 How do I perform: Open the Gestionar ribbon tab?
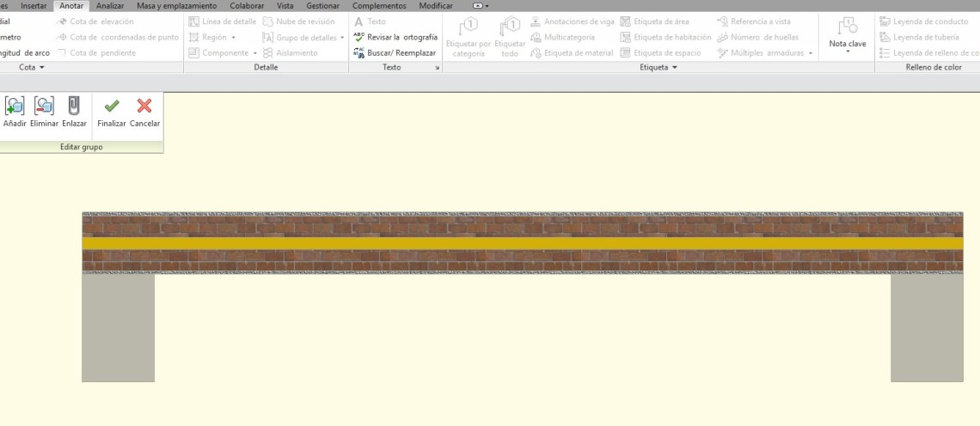click(323, 6)
